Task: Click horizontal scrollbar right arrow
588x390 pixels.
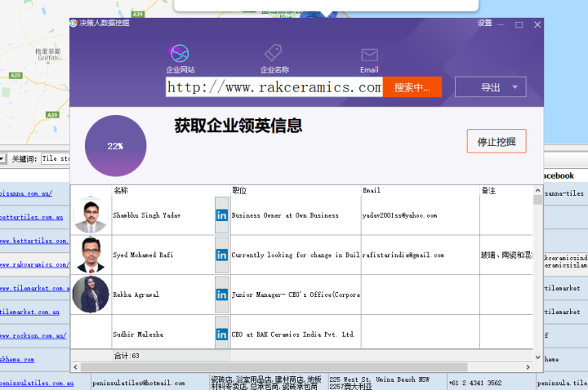Action: [528, 367]
